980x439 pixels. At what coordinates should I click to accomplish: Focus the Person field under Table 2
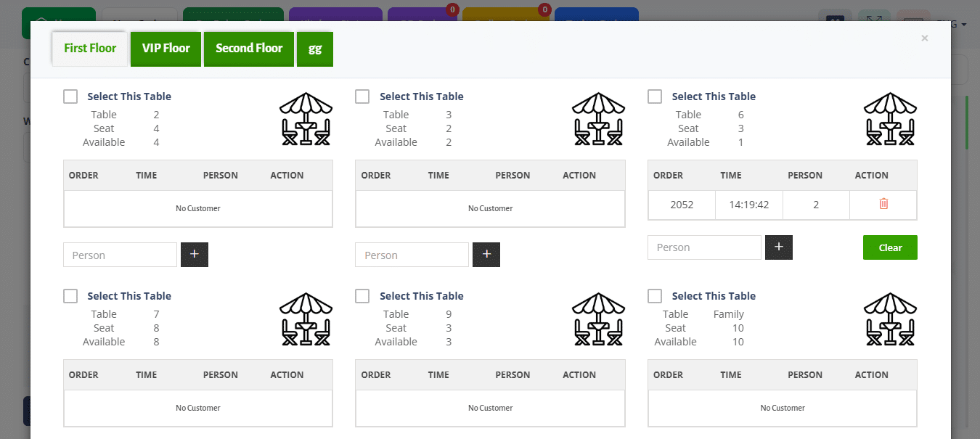[120, 255]
